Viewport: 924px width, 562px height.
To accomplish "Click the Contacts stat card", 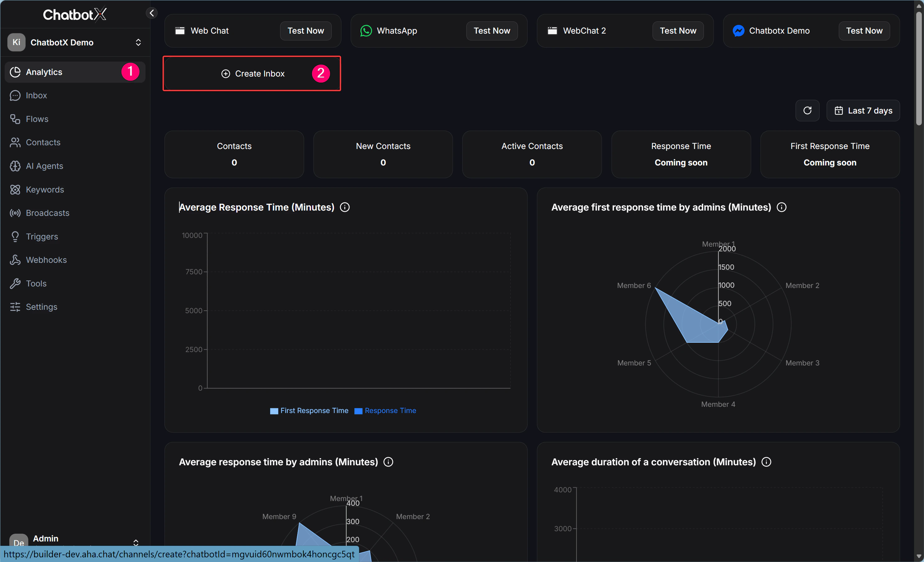I will tap(234, 154).
